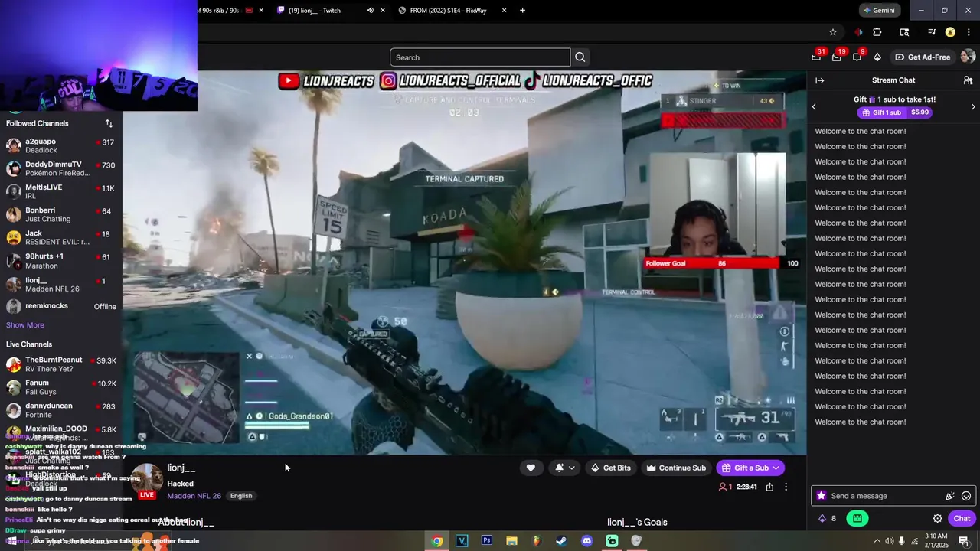Open Chrome from the taskbar
The width and height of the screenshot is (980, 551).
436,540
